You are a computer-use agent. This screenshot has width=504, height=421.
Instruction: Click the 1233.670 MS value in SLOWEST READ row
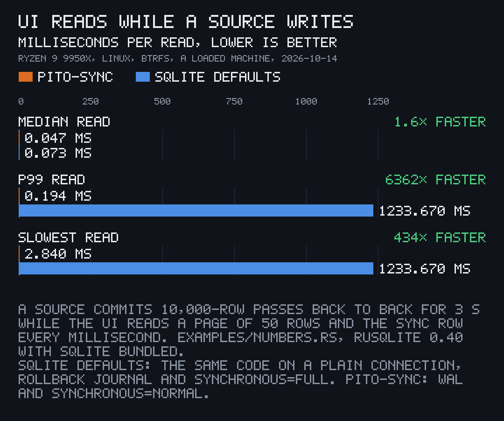(x=425, y=269)
